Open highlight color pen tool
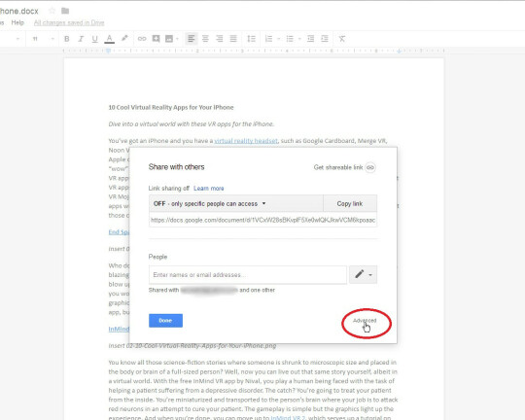Screen dimensions: 525x420 tap(124, 39)
